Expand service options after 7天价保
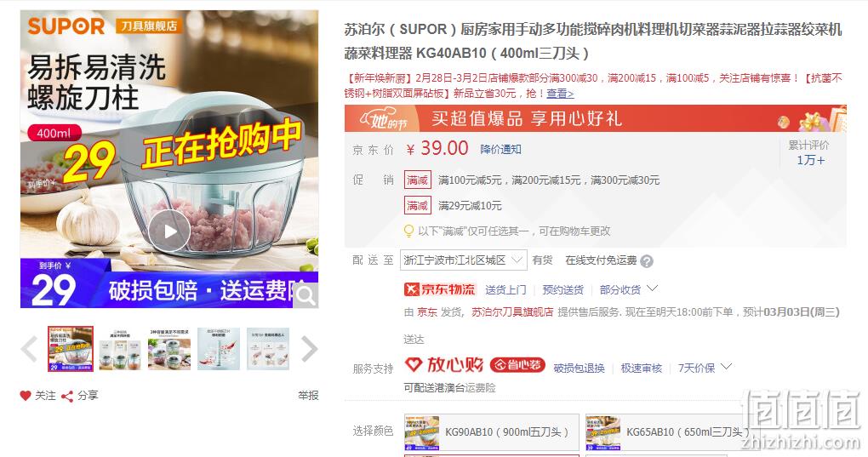The width and height of the screenshot is (868, 457). (726, 367)
